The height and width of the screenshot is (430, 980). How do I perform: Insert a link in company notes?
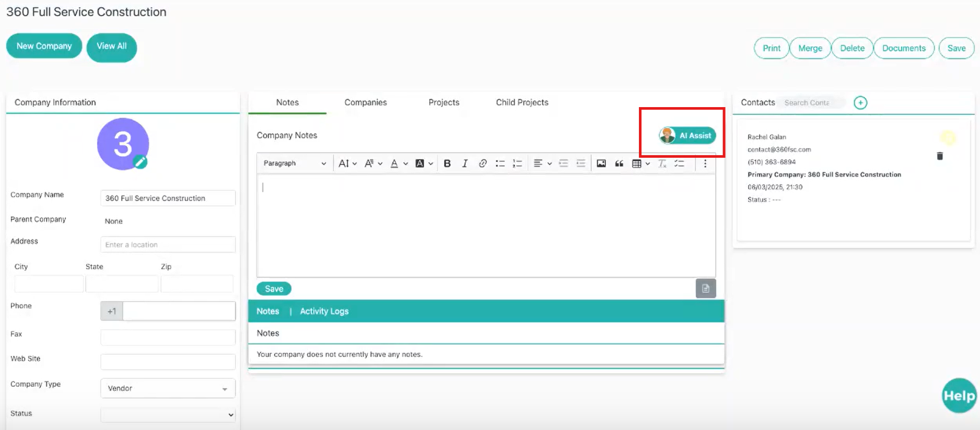tap(482, 164)
